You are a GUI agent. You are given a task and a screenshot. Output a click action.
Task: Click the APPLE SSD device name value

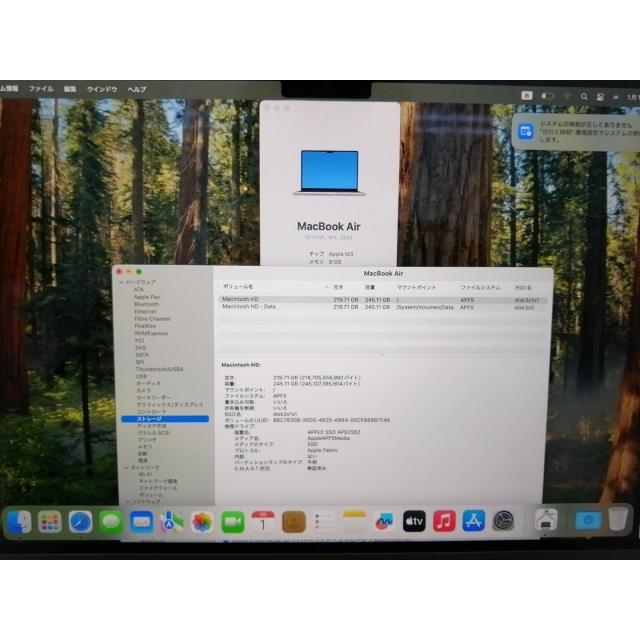pos(333,432)
